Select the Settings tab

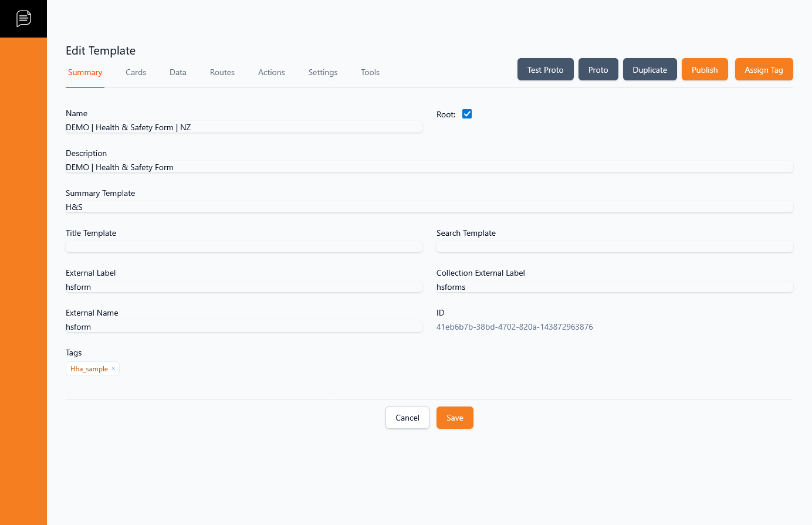(x=323, y=72)
